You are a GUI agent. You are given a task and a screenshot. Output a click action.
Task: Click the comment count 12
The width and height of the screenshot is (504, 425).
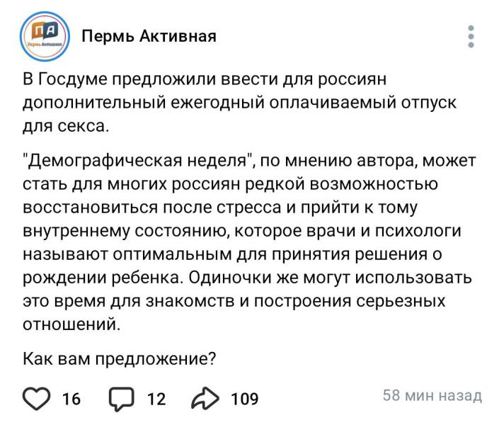coord(156,399)
